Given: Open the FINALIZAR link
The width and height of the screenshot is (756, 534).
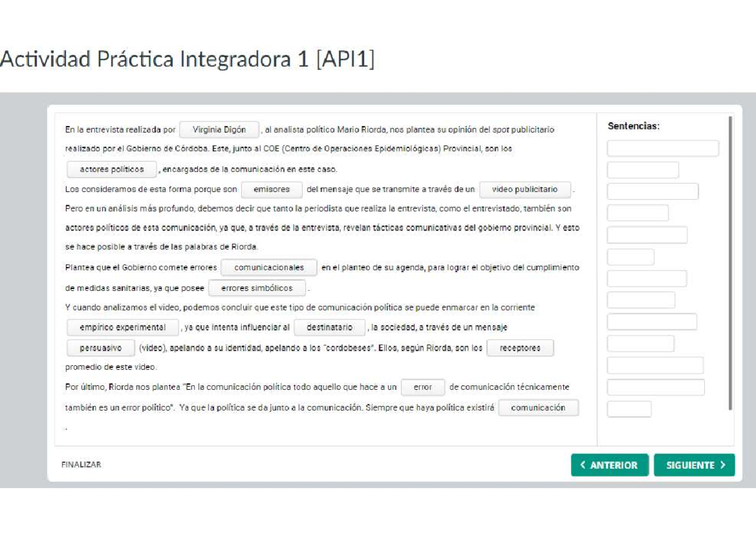Looking at the screenshot, I should 80,464.
